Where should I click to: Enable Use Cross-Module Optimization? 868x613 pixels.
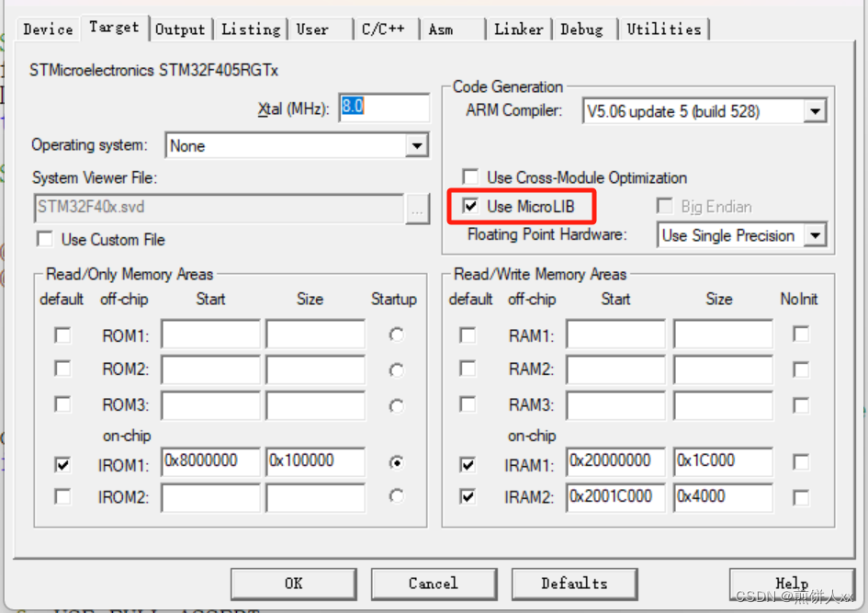coord(470,176)
